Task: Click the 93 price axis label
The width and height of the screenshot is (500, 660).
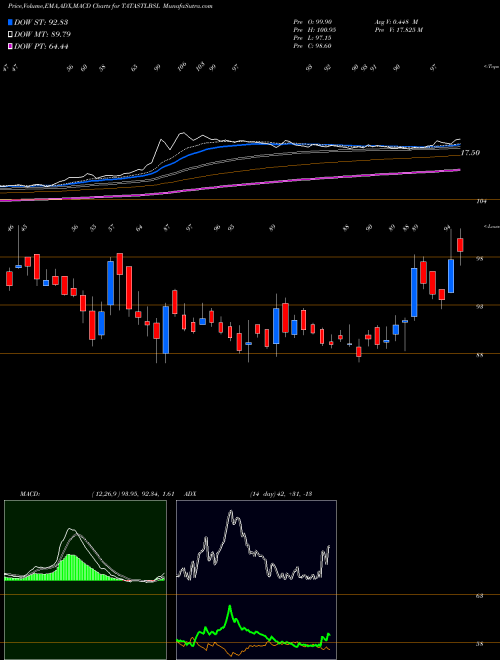Action: coord(479,307)
